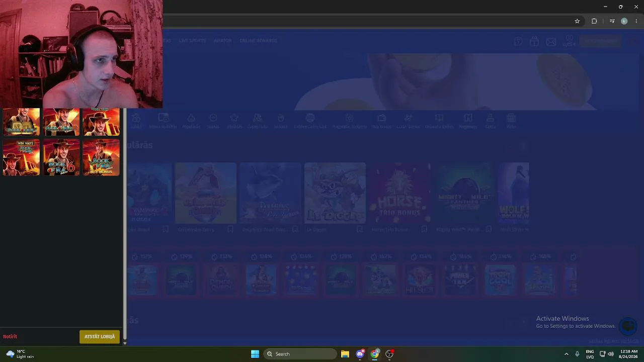Open the clock showing 12:18 AM
Image resolution: width=644 pixels, height=362 pixels.
[x=629, y=354]
